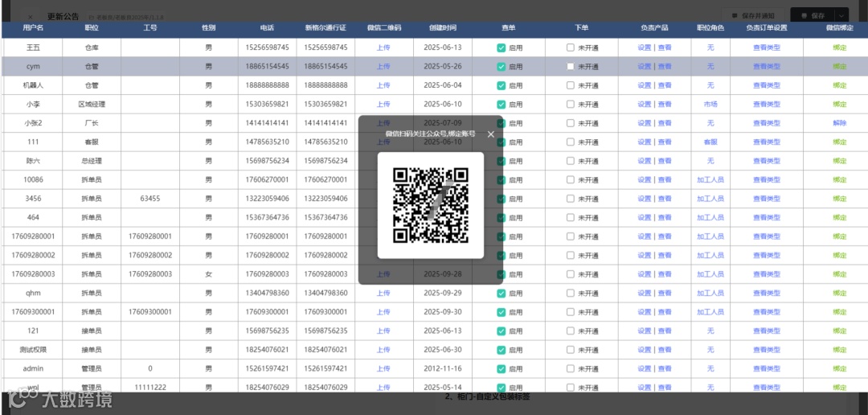Uncheck 启用 for user cym
Viewport: 868px width, 415px height.
click(501, 67)
